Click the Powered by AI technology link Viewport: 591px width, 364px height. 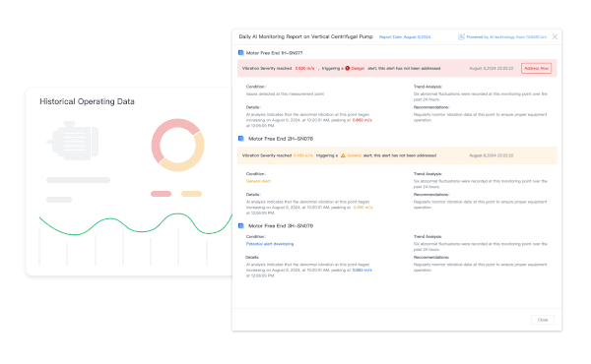[x=506, y=36]
